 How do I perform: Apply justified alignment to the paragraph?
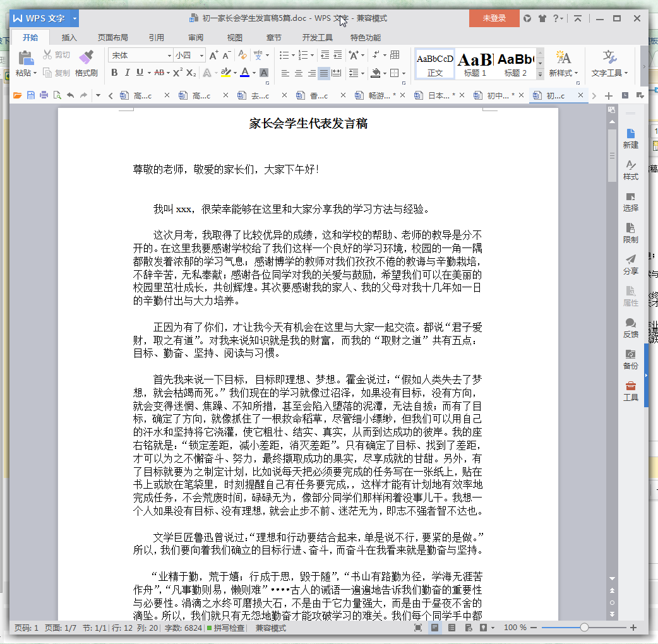(x=323, y=73)
